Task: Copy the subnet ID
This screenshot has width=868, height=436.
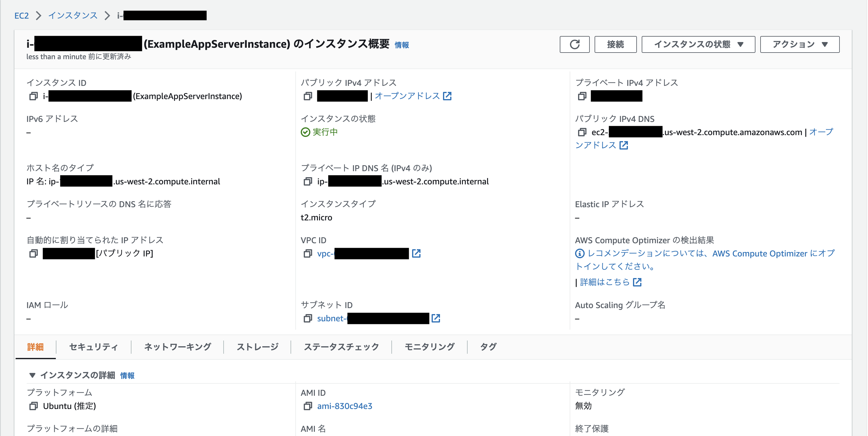Action: coord(307,318)
